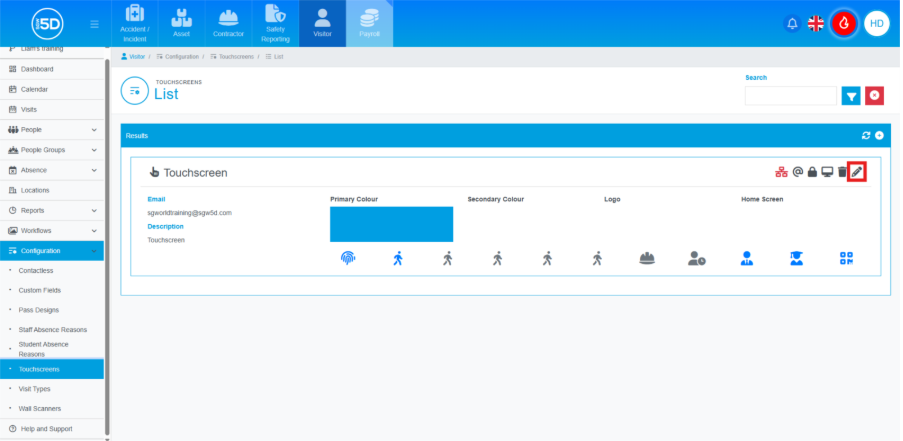The image size is (903, 441).
Task: Click the monitor display icon
Action: [x=827, y=172]
